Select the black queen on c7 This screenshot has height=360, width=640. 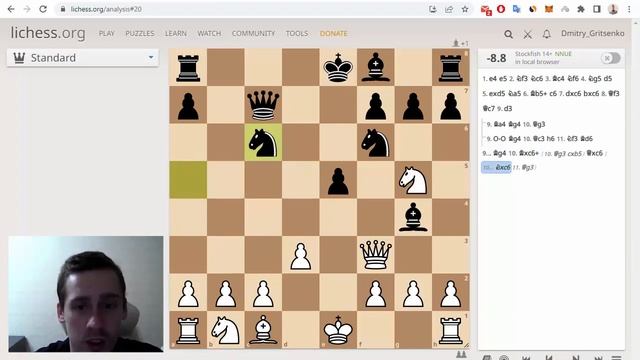tap(263, 105)
